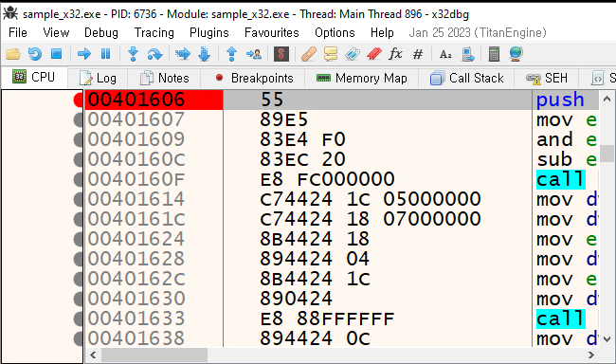Toggle breakpoint bullet at 0040160C
Image resolution: width=616 pixels, height=364 pixels.
click(x=78, y=159)
